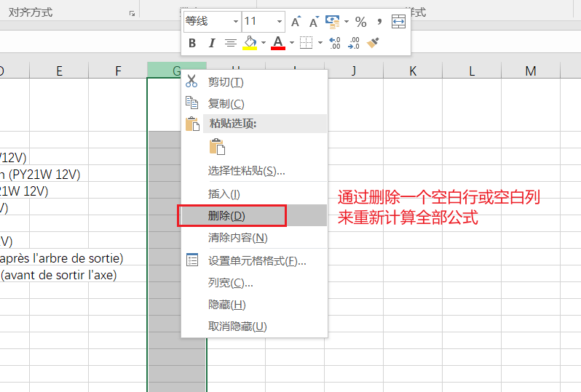
Task: Select the format painter brush
Action: coord(373,43)
